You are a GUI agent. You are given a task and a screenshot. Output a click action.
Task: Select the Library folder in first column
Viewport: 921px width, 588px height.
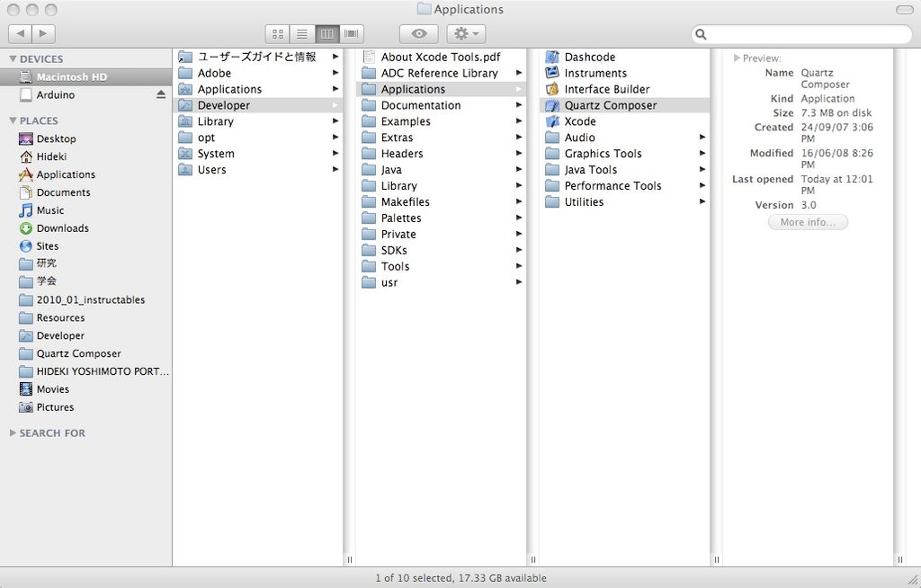point(258,121)
